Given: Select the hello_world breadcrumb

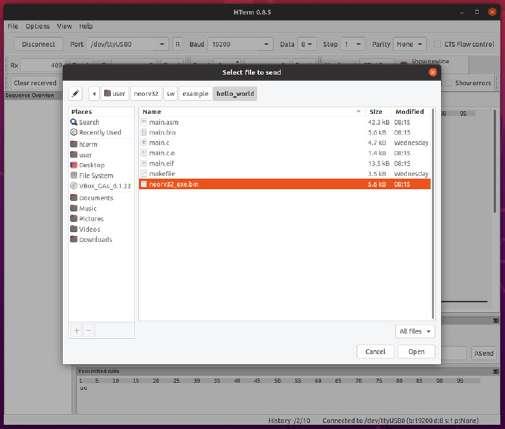Looking at the screenshot, I should tap(235, 94).
